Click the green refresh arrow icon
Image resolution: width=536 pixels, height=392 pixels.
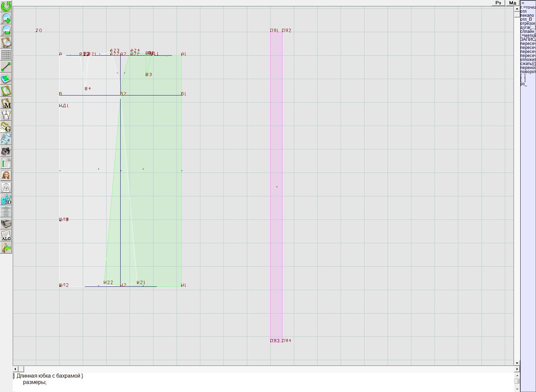click(x=6, y=6)
